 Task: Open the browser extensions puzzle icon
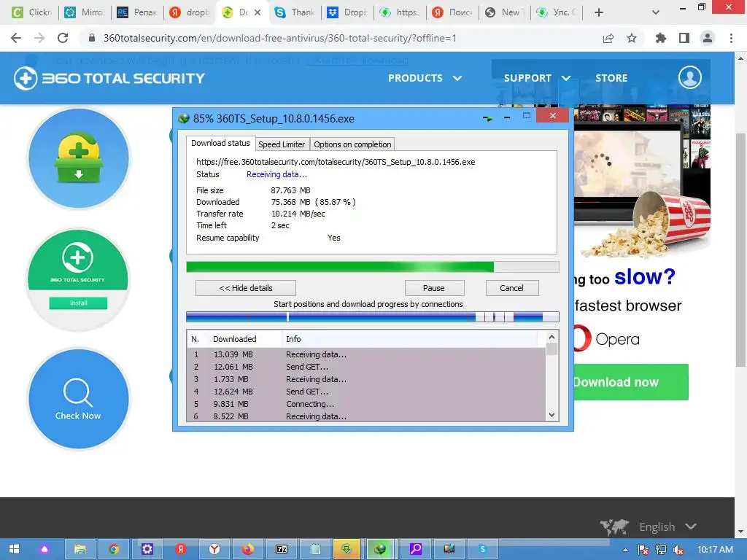pyautogui.click(x=660, y=38)
